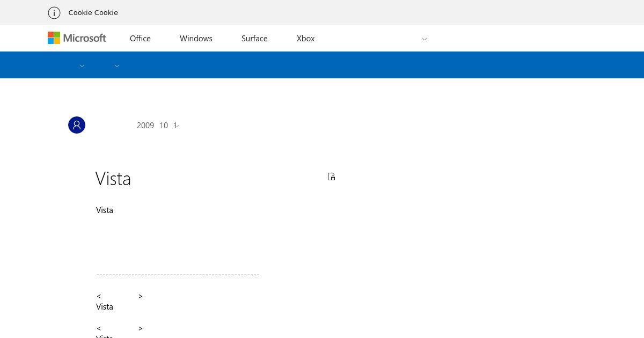Expand the chevron after Xbox in header
Viewport: 644px width, 338px height.
point(425,39)
